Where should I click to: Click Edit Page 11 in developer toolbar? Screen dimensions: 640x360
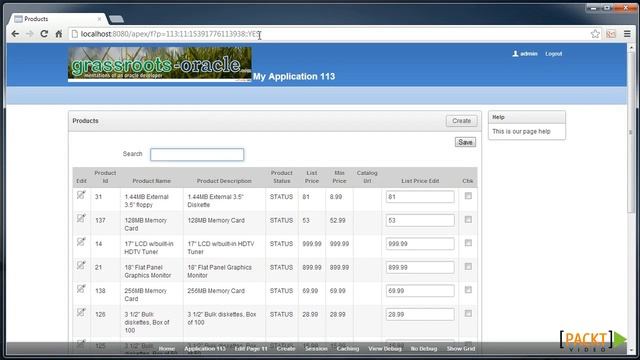coord(251,349)
